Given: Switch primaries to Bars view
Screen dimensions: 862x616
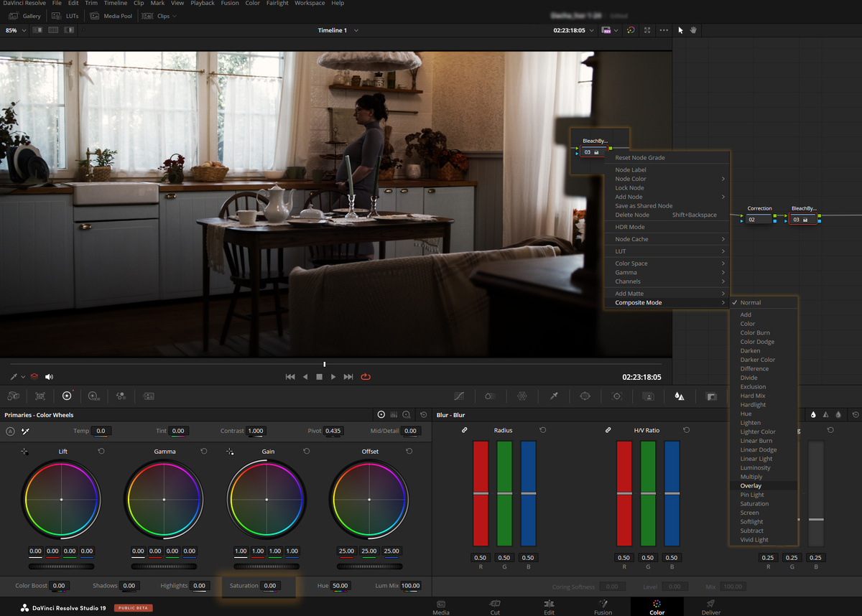Looking at the screenshot, I should [394, 415].
